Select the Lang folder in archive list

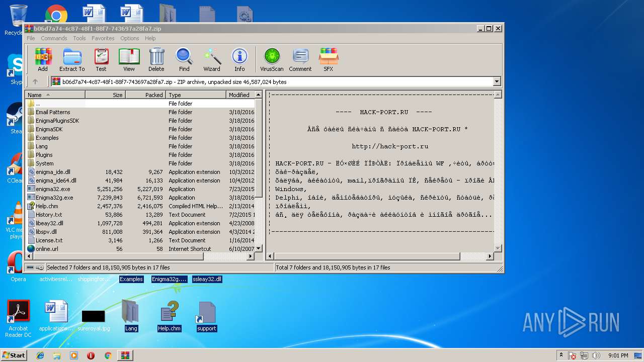click(141, 146)
